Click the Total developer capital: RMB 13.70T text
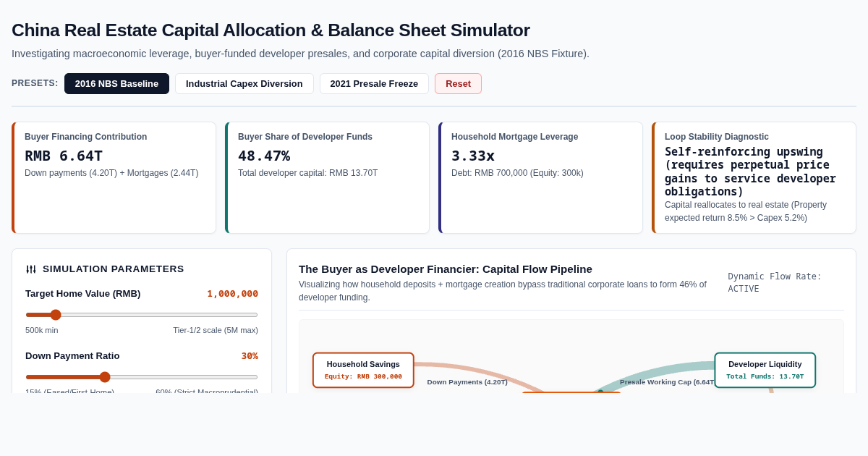The image size is (868, 456). [307, 173]
